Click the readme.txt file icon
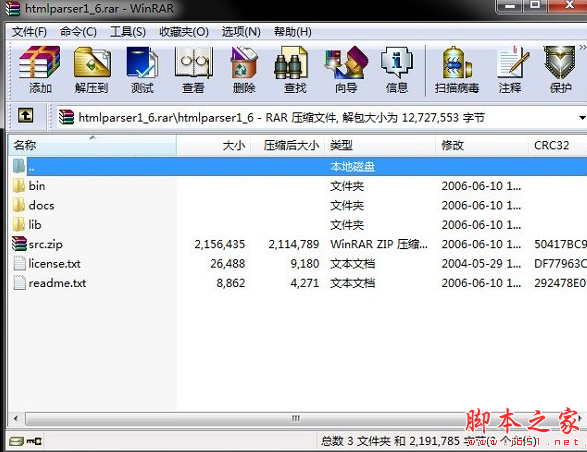Screen dimensions: 587x452 (x=19, y=283)
